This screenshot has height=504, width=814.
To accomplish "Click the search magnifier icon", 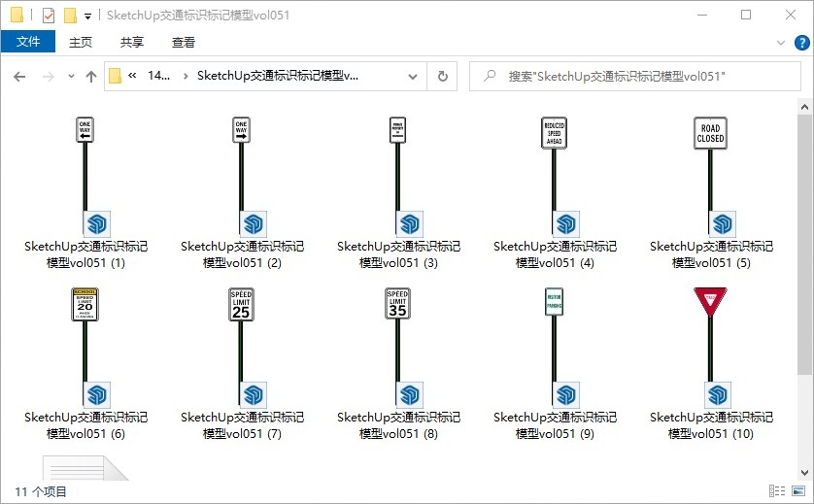I will pyautogui.click(x=489, y=76).
